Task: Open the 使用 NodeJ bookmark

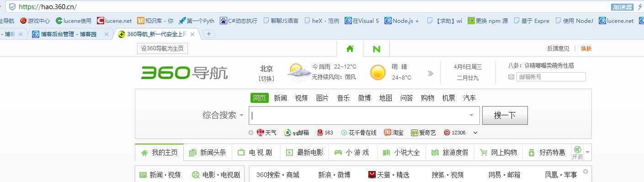Action: coord(574,21)
